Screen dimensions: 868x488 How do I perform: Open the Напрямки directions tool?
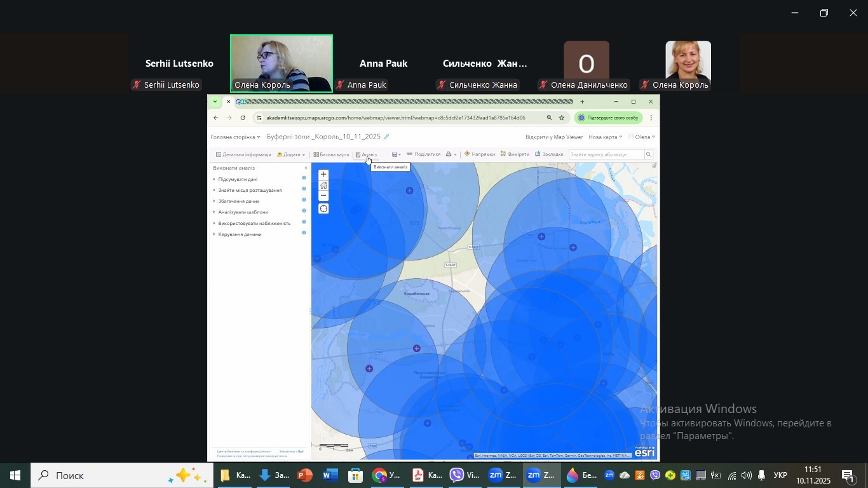480,154
